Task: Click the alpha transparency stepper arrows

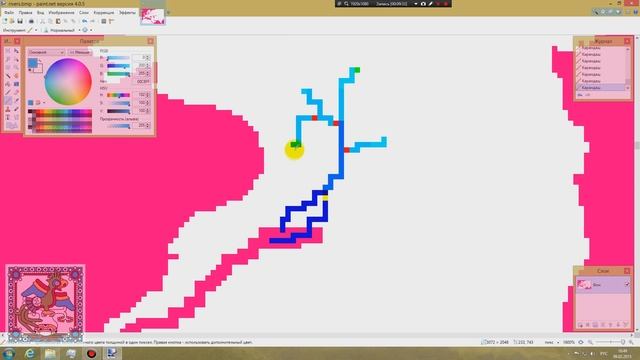Action: point(147,125)
